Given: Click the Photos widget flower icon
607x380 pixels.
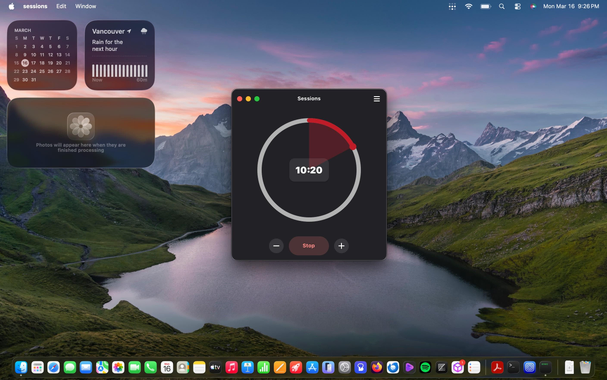Looking at the screenshot, I should click(x=81, y=126).
